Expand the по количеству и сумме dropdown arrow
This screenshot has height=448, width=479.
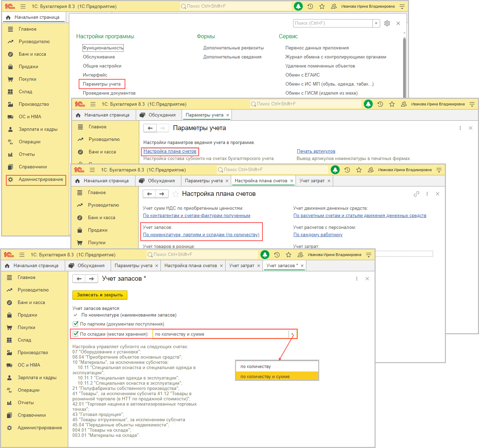tap(292, 334)
